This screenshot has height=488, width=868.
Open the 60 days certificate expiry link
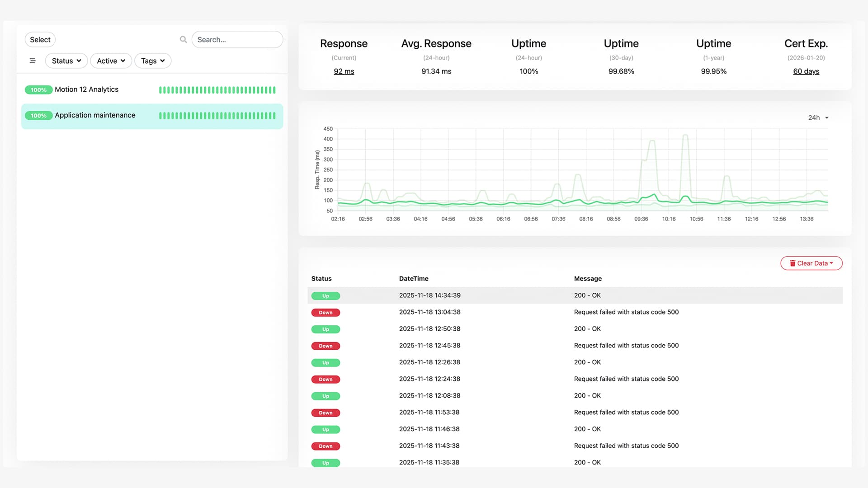click(x=806, y=71)
